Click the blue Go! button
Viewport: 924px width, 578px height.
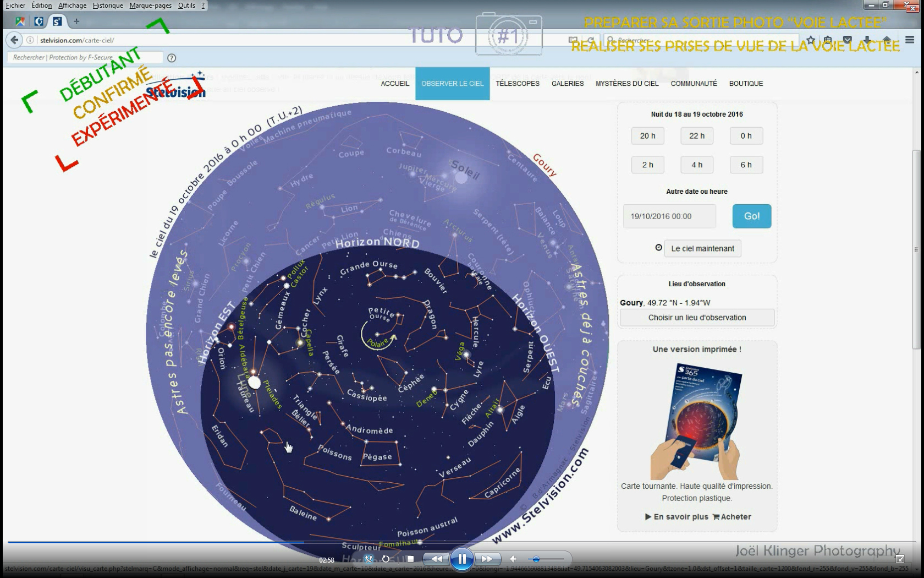pos(752,216)
